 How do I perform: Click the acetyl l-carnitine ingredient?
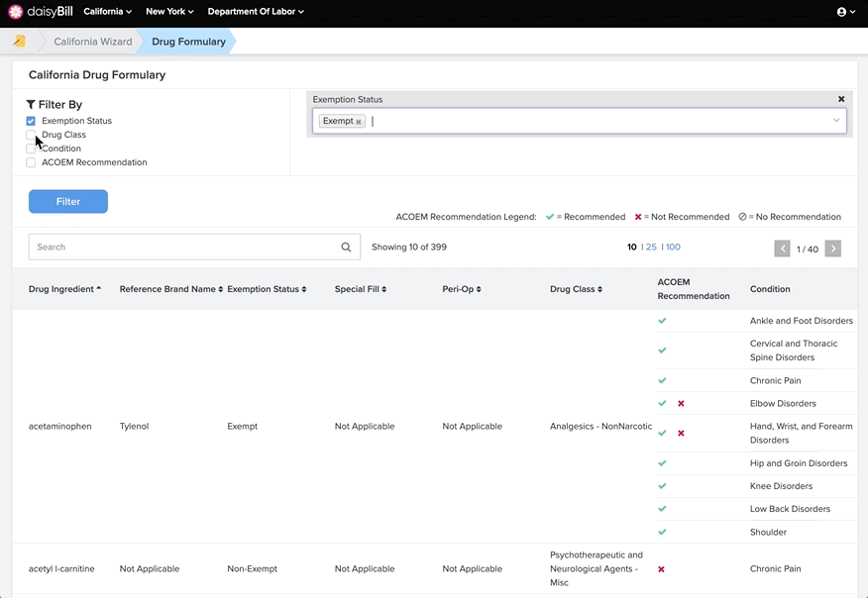tap(61, 568)
